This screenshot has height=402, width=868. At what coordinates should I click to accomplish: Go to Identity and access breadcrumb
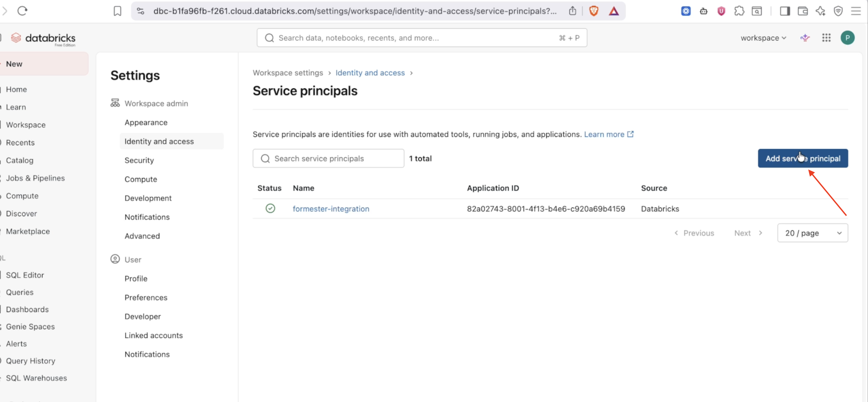click(370, 73)
